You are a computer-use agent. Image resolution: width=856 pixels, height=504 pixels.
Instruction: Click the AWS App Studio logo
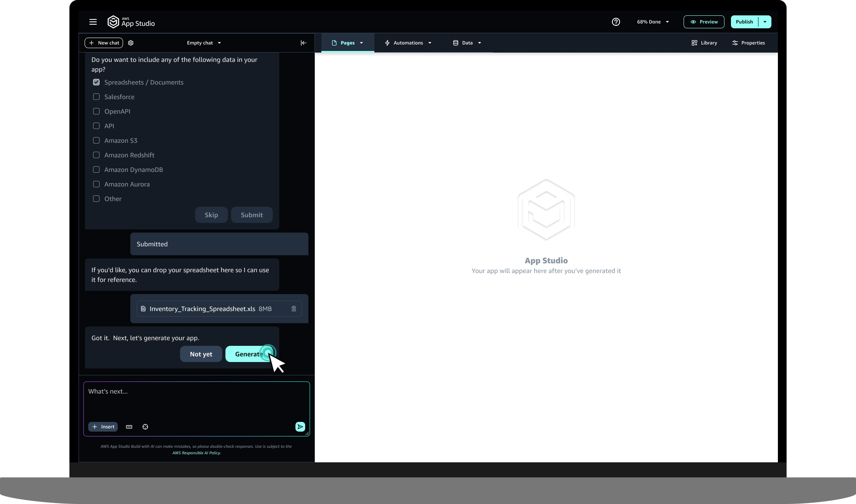[x=131, y=22]
